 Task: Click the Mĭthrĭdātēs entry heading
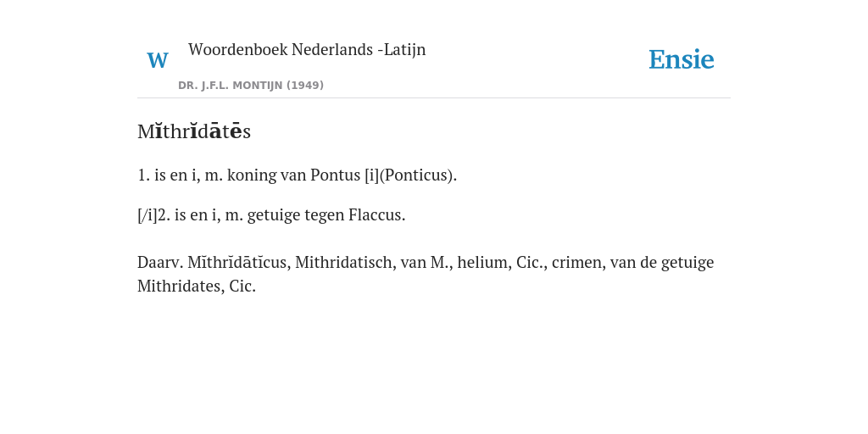tap(194, 131)
